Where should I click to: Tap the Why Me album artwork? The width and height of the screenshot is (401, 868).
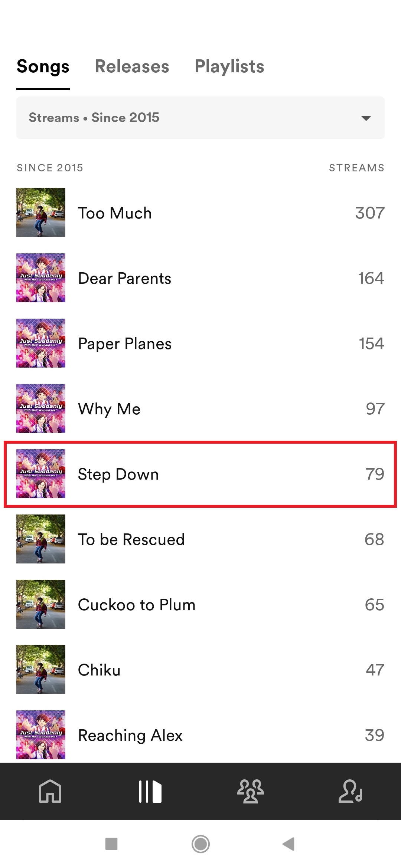(x=41, y=408)
